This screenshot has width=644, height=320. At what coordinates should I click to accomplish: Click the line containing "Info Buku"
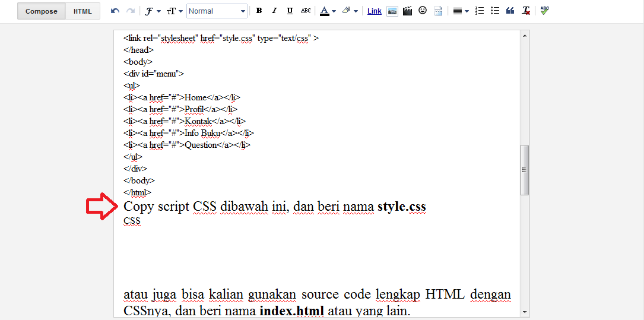pos(189,133)
